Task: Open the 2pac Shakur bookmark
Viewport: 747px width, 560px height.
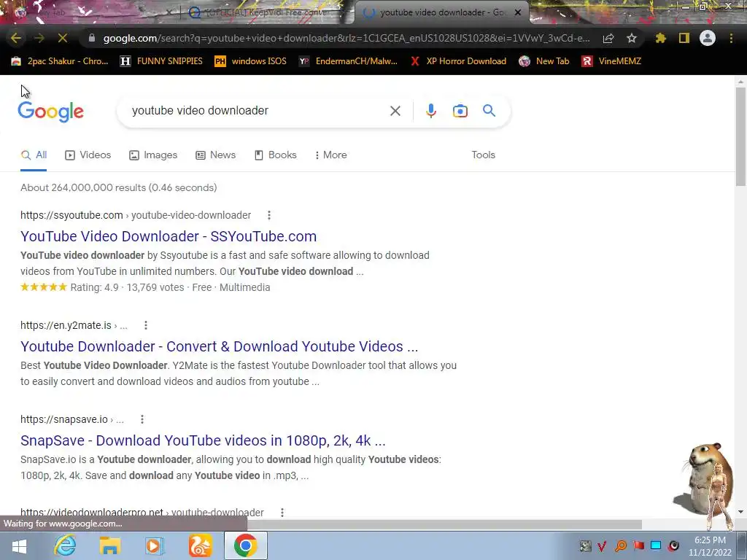Action: (60, 61)
